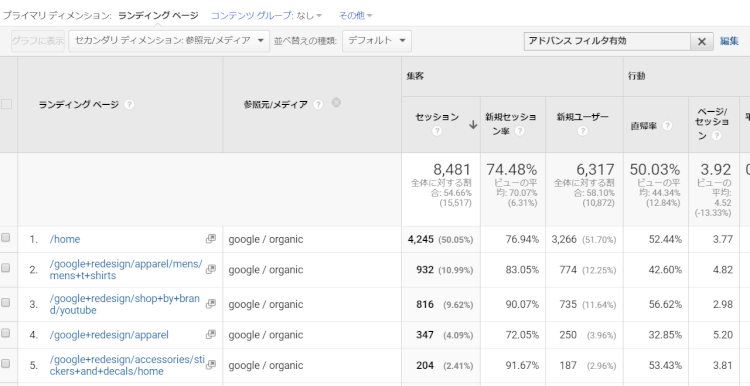Open the その他 dimension menu
This screenshot has height=386, width=750.
(355, 15)
